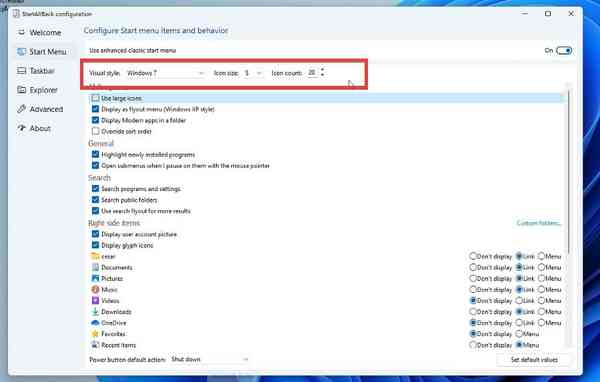Click the Downloads arrow icon

(x=95, y=312)
